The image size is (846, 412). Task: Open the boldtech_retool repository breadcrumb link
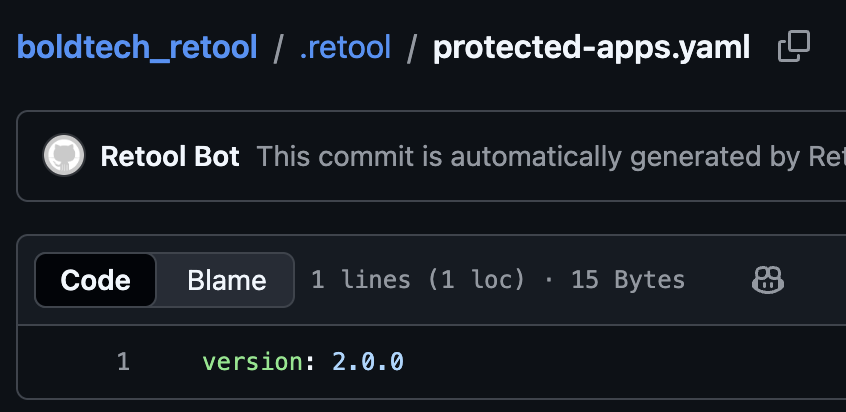point(137,47)
